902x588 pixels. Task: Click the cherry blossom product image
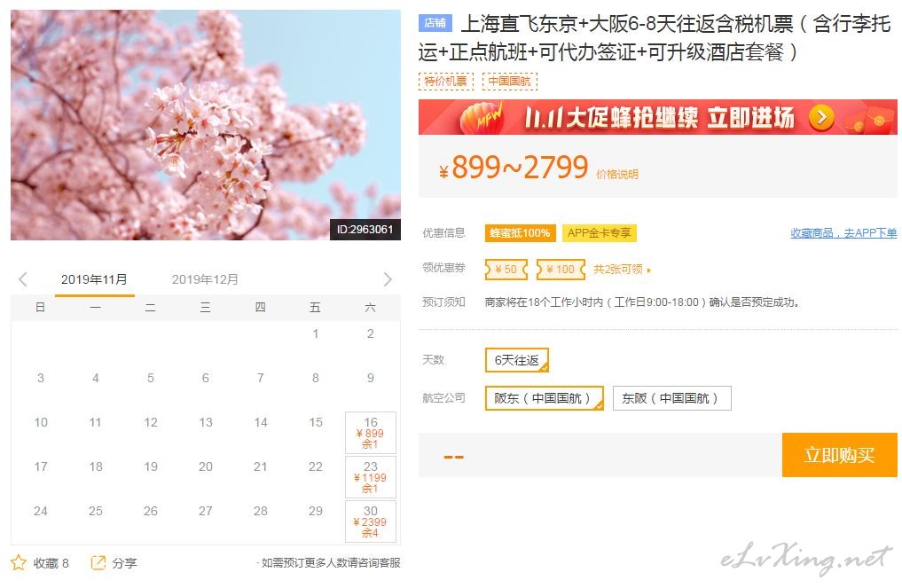click(206, 125)
